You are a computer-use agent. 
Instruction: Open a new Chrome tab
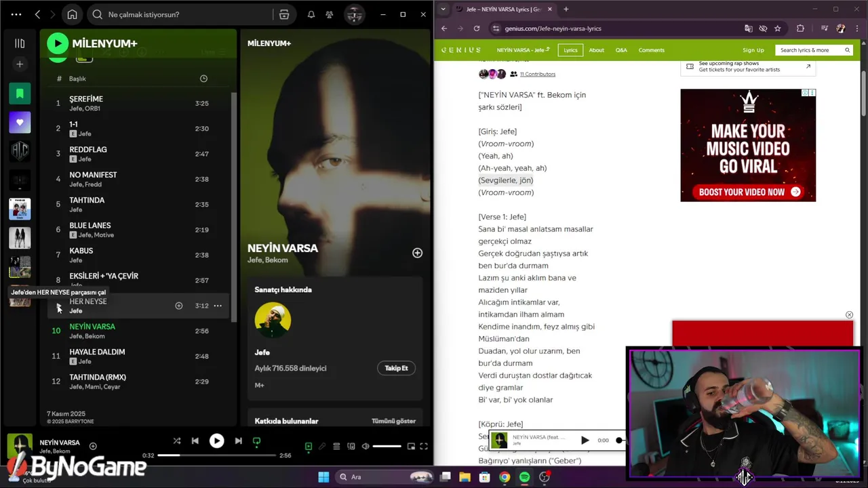click(x=566, y=9)
